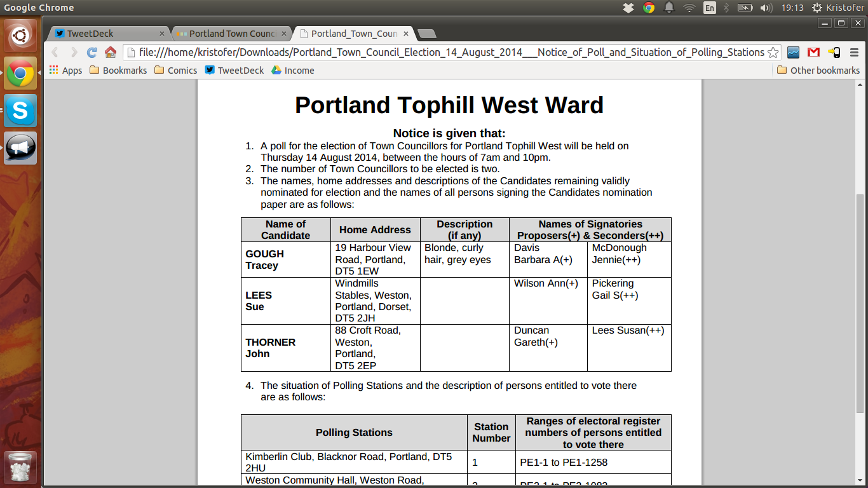Go back with the browser back arrow
The height and width of the screenshot is (488, 868).
coord(55,52)
